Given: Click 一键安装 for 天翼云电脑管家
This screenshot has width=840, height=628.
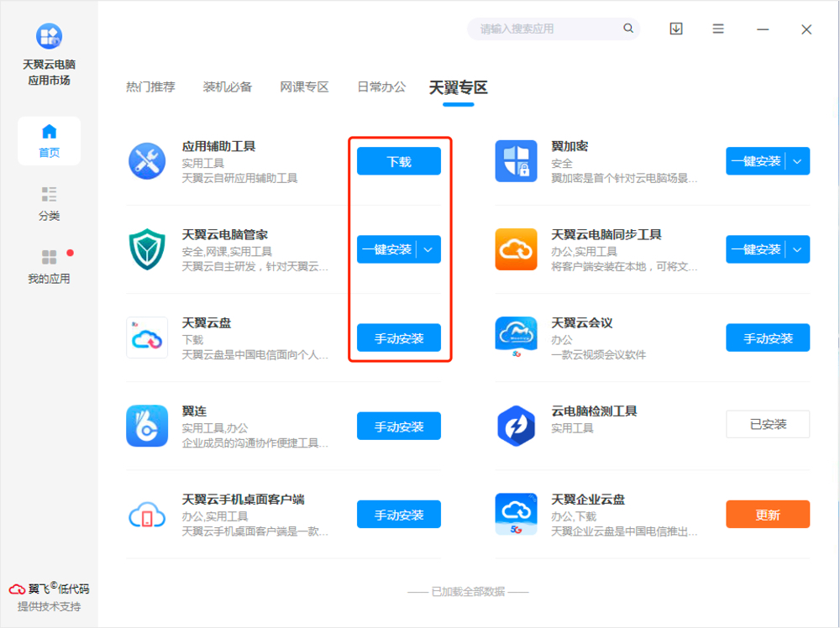Looking at the screenshot, I should pos(386,249).
